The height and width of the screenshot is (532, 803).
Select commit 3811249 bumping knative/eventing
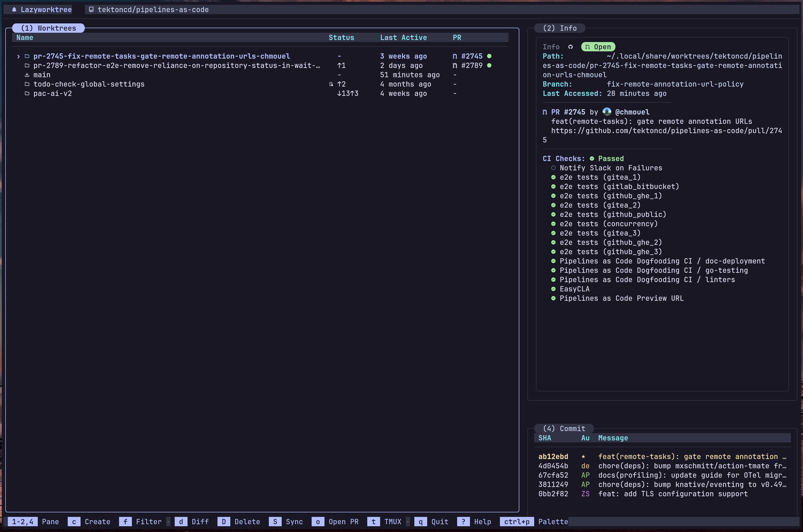[x=663, y=484]
